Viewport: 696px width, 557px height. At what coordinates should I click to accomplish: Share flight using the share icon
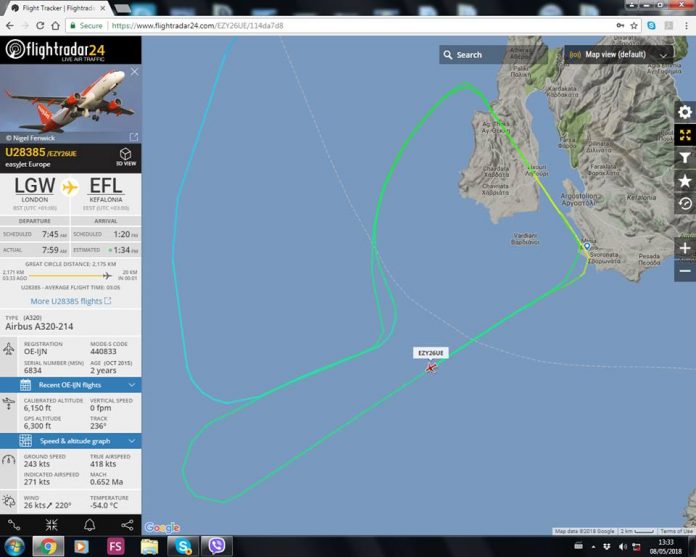(127, 525)
